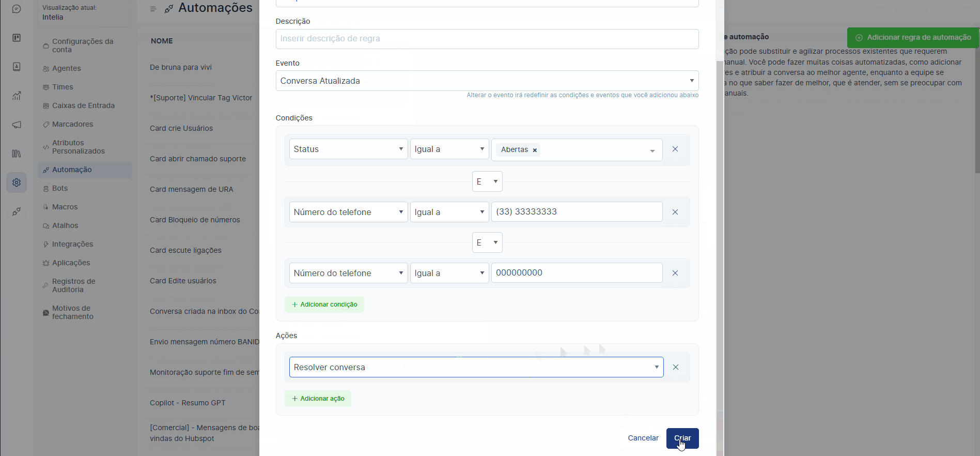Open the Resolver conversa action dropdown
980x456 pixels.
click(x=476, y=367)
